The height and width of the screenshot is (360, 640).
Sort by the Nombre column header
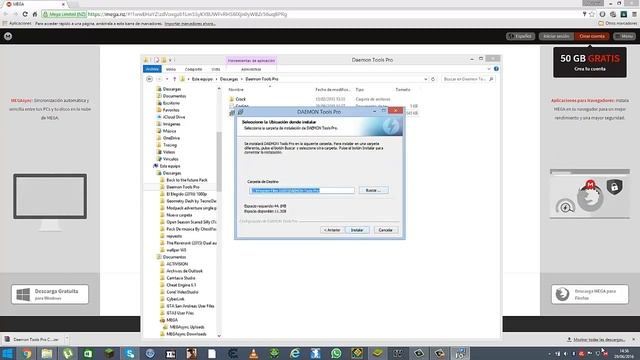pyautogui.click(x=236, y=89)
